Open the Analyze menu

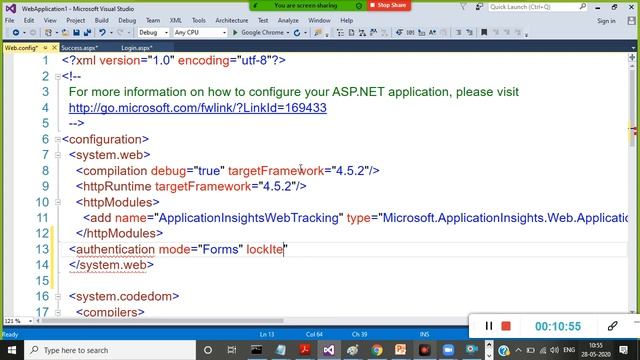coord(288,20)
